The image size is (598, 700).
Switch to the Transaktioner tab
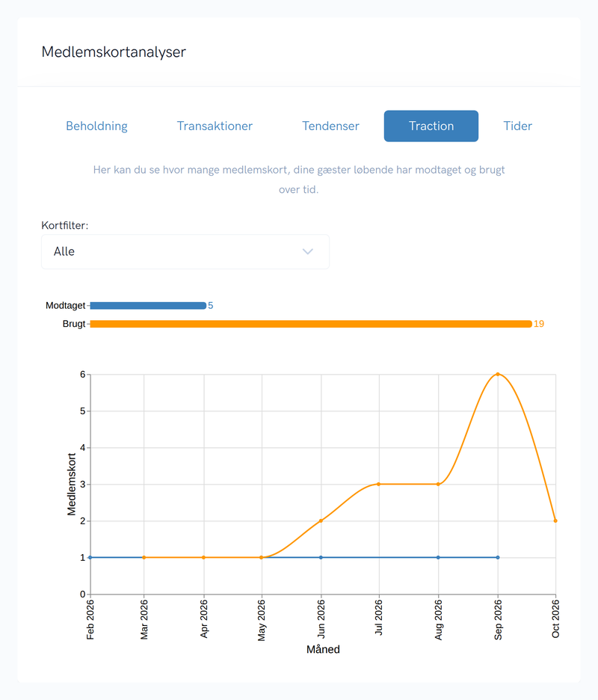[x=215, y=126]
